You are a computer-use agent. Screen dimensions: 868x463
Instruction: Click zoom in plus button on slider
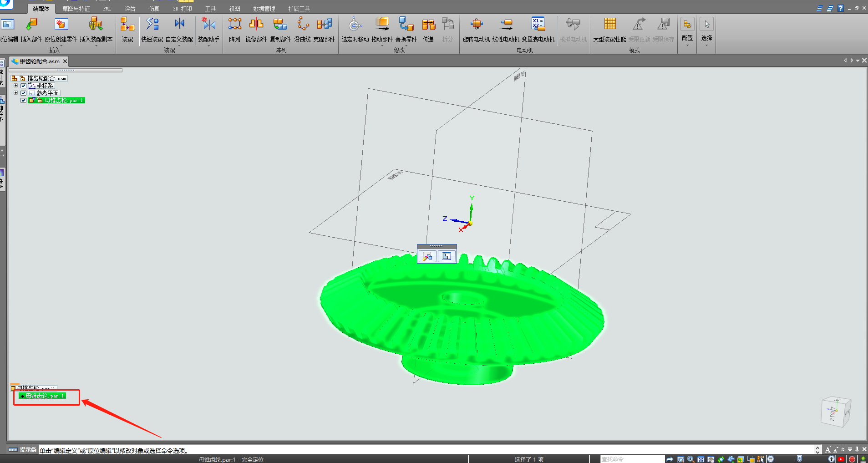[832, 459]
